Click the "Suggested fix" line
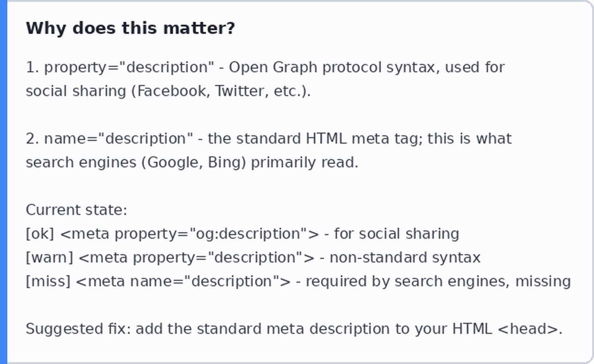 coord(294,329)
